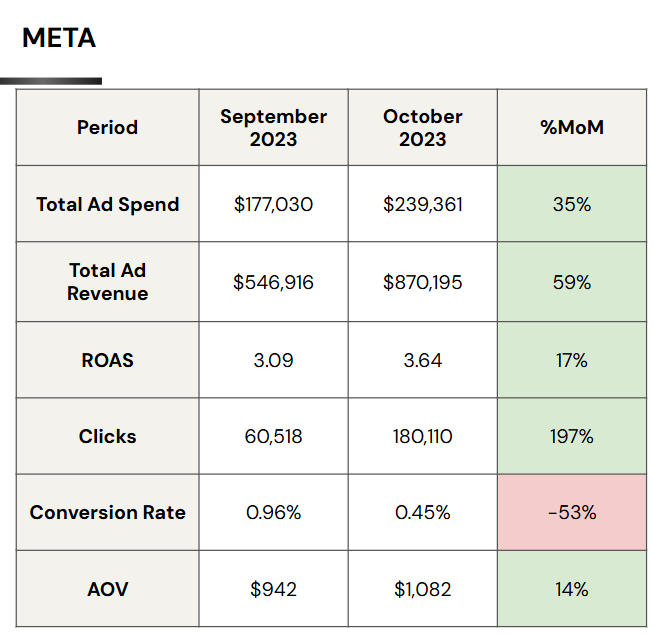
Task: Click the $1,082 October AOV cell
Action: pyautogui.click(x=423, y=589)
